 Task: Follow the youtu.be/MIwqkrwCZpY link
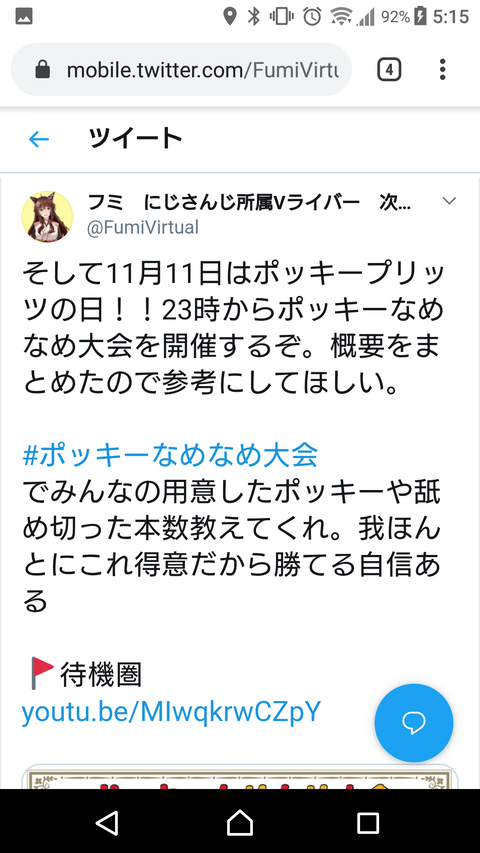pos(171,712)
